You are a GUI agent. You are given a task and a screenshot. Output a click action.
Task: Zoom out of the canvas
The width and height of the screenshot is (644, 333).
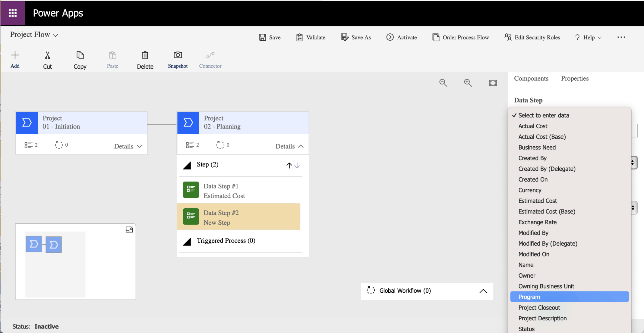click(443, 83)
